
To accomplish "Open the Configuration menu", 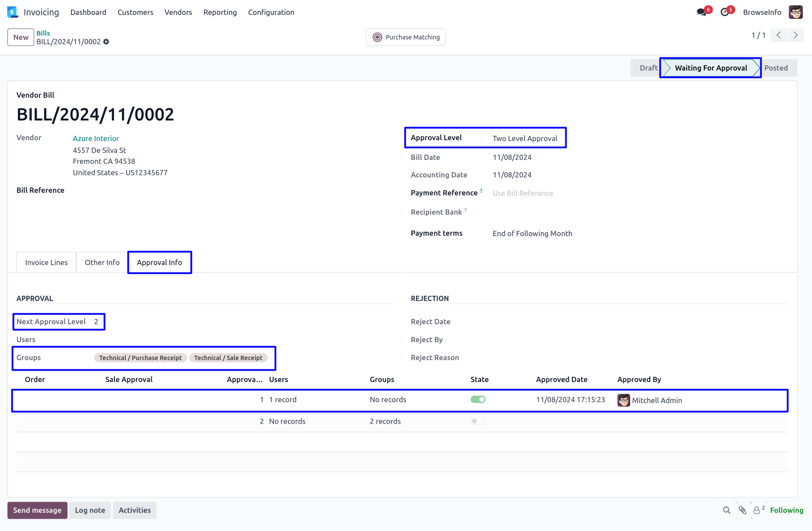I will click(271, 12).
